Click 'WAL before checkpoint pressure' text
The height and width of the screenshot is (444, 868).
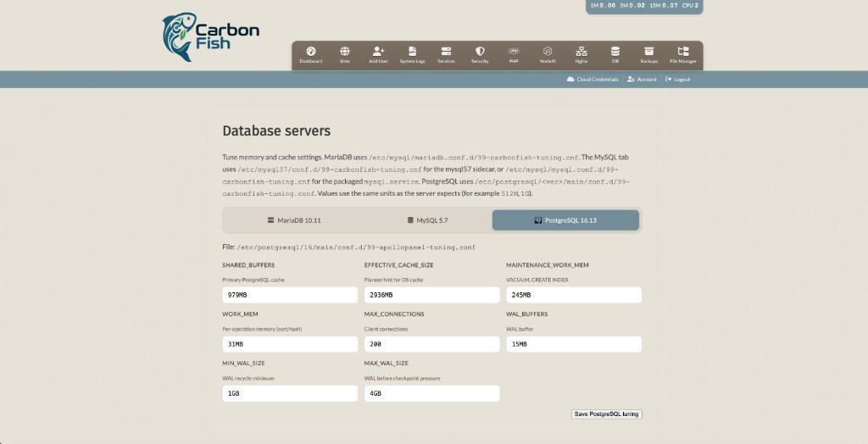coord(403,379)
